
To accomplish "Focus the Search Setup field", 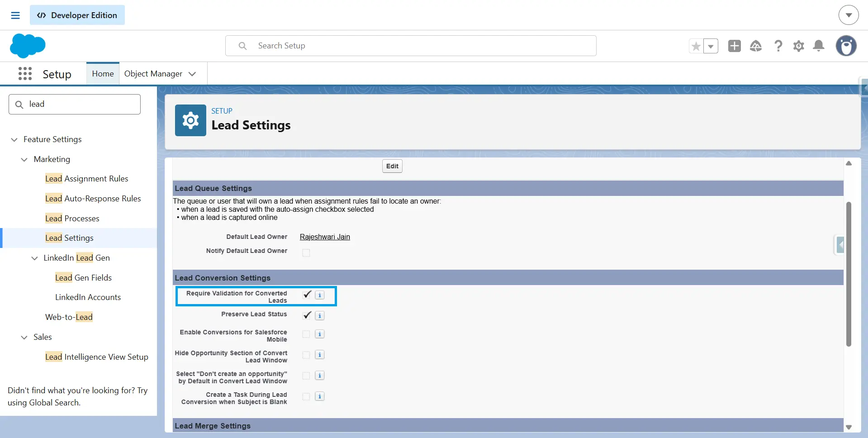I will 411,46.
